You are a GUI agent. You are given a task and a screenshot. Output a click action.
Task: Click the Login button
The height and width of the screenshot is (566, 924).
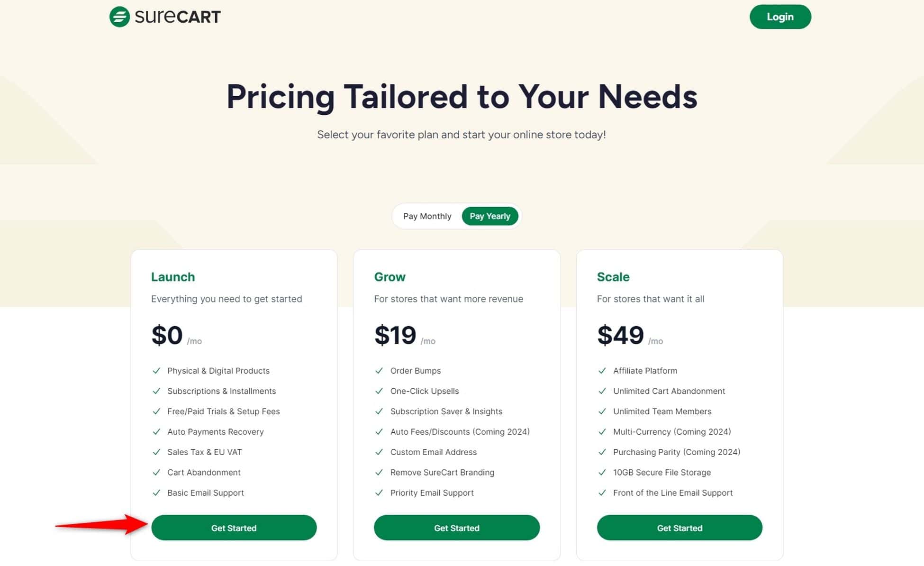tap(780, 17)
